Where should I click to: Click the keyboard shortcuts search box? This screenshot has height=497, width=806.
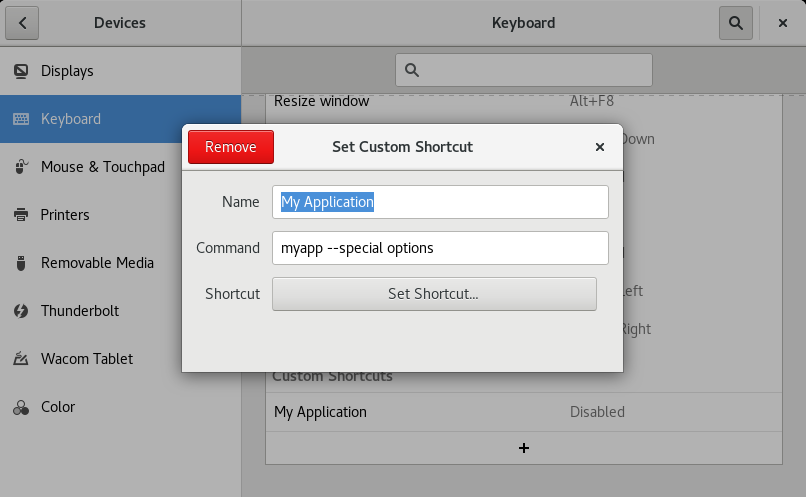click(x=524, y=70)
